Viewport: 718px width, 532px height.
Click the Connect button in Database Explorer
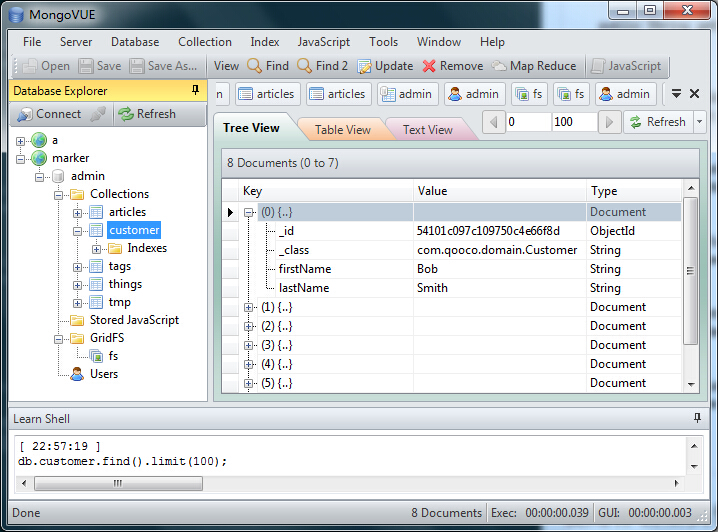(49, 114)
